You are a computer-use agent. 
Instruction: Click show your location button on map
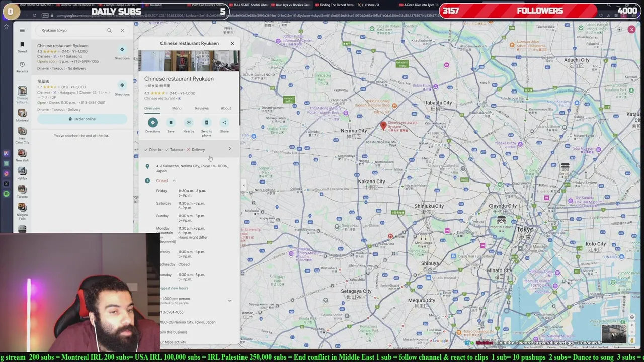pyautogui.click(x=632, y=317)
